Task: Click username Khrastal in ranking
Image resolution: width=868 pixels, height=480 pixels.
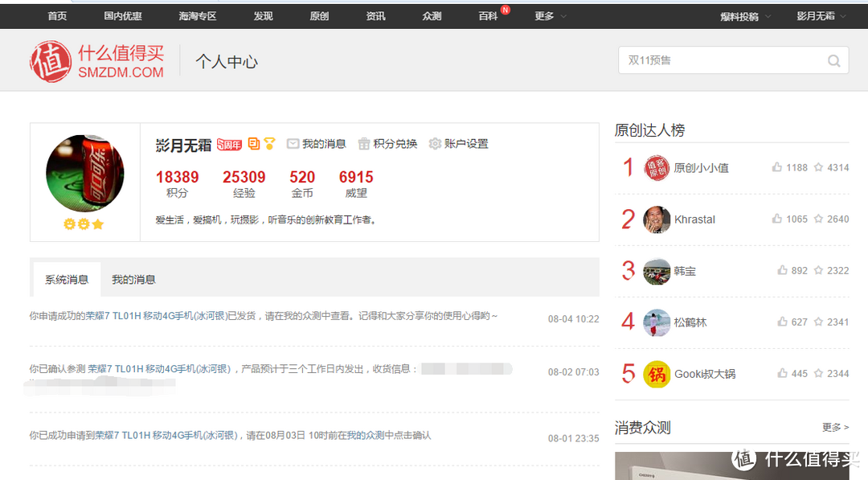Action: [x=694, y=219]
